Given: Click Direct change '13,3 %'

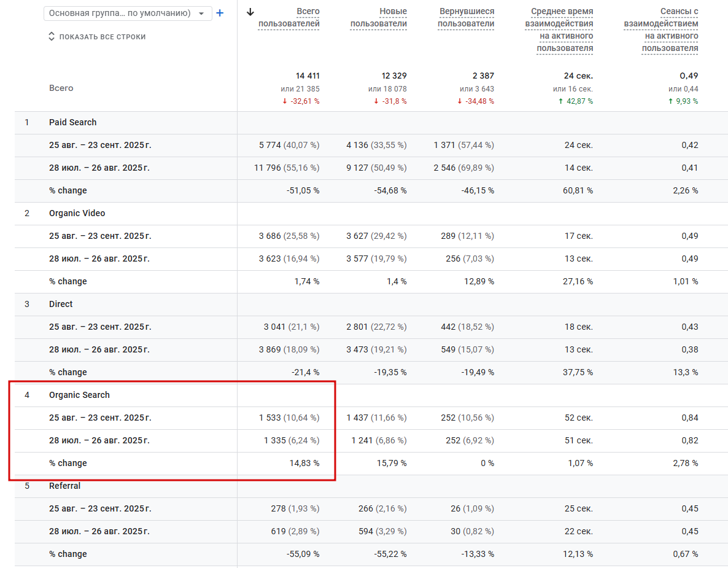Looking at the screenshot, I should [685, 373].
